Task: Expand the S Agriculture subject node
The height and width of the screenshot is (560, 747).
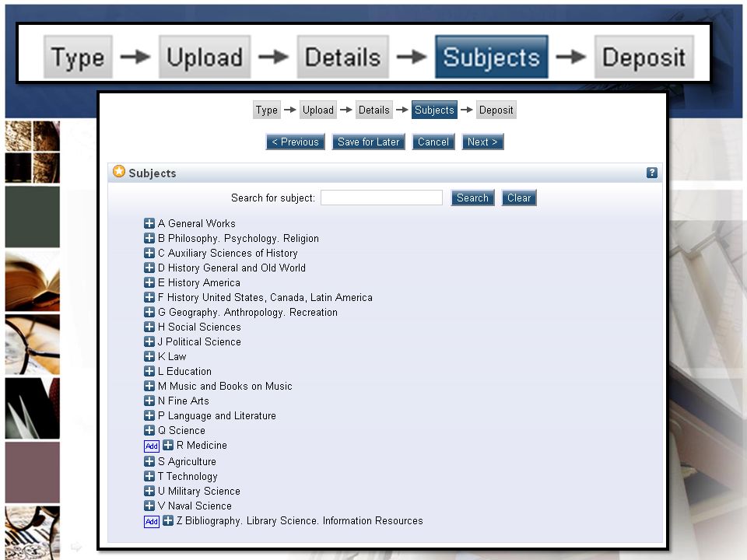Action: point(149,461)
